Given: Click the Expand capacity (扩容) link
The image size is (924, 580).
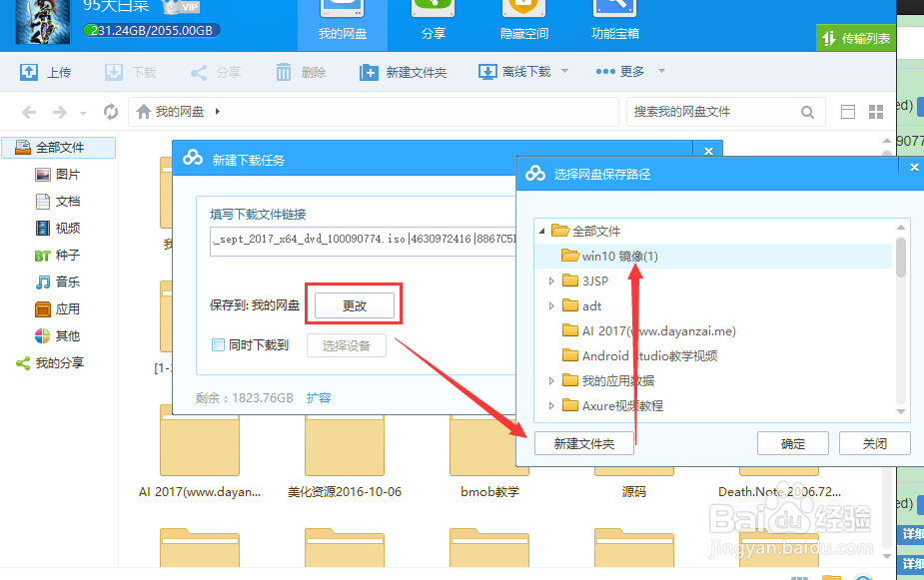Looking at the screenshot, I should [319, 398].
